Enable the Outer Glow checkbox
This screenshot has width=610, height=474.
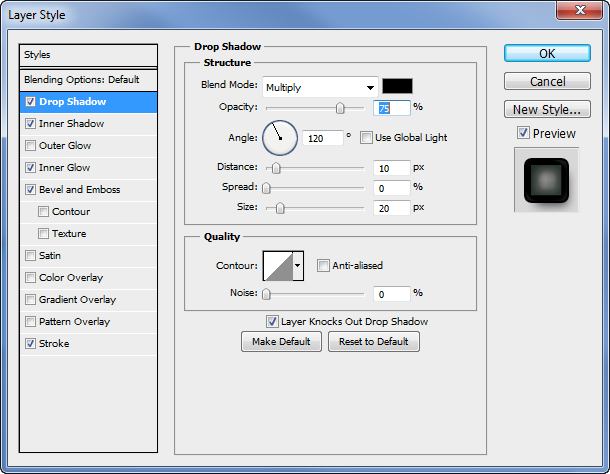(x=30, y=146)
